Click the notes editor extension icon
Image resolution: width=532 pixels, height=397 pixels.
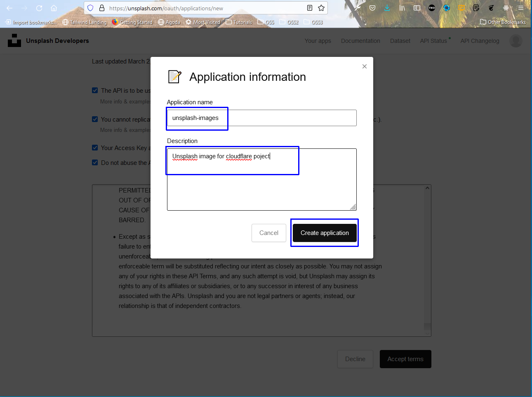click(x=476, y=8)
